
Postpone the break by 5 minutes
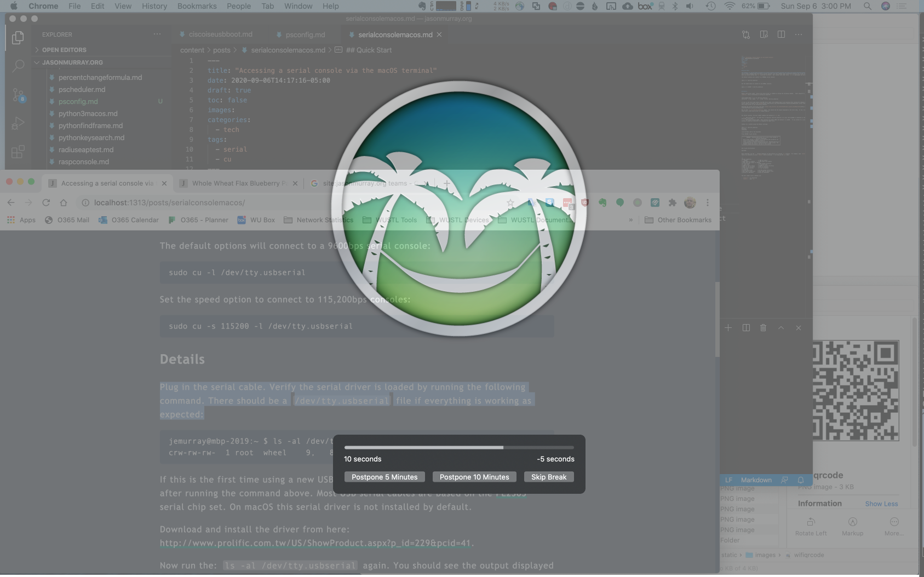pos(384,477)
